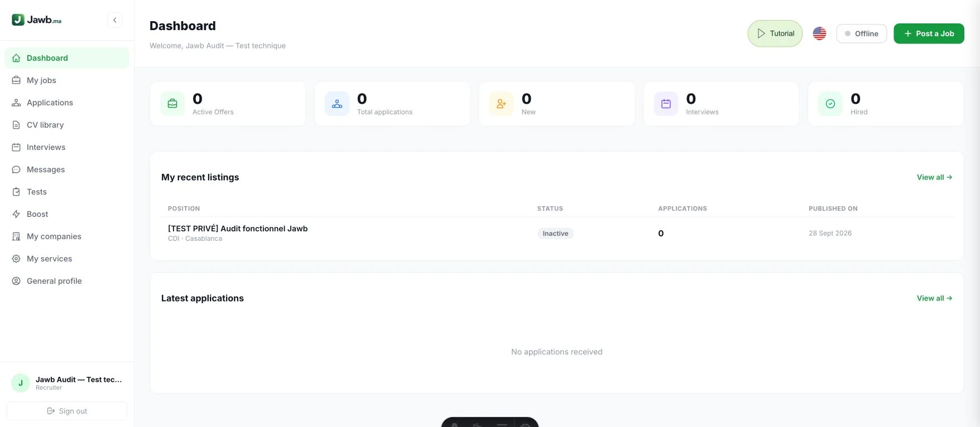Image resolution: width=980 pixels, height=427 pixels.
Task: Click the Interviews calendar icon in the sidebar
Action: pos(16,147)
